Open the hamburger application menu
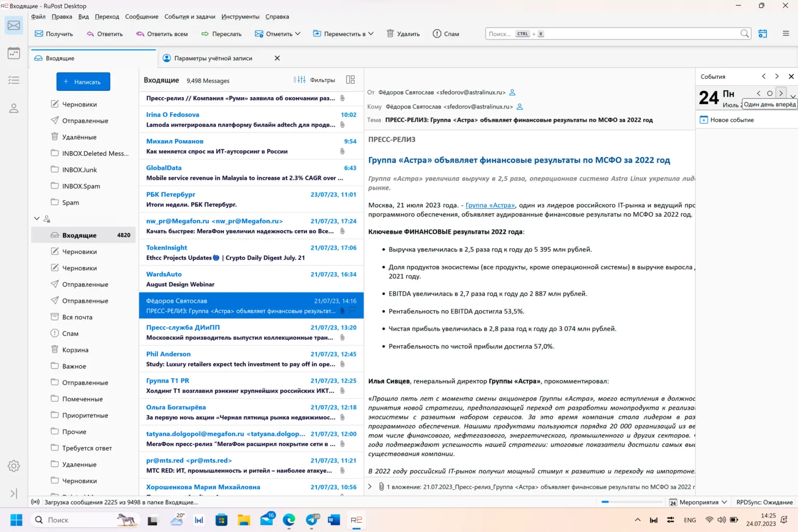The height and width of the screenshot is (532, 798). pyautogui.click(x=786, y=33)
